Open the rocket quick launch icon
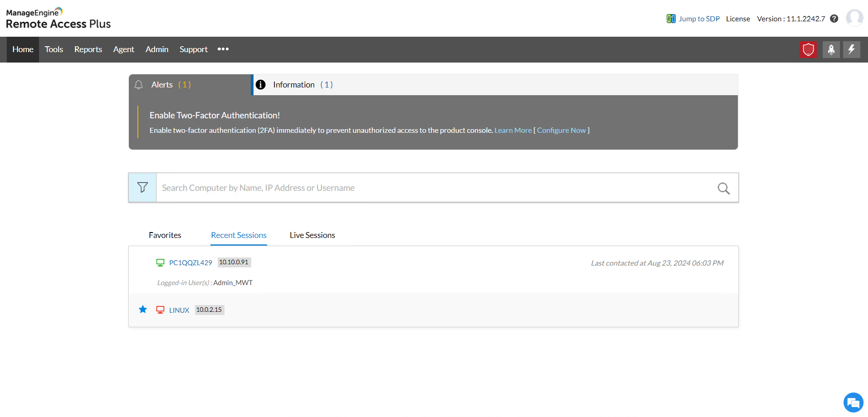Viewport: 868px width, 417px height. point(831,49)
